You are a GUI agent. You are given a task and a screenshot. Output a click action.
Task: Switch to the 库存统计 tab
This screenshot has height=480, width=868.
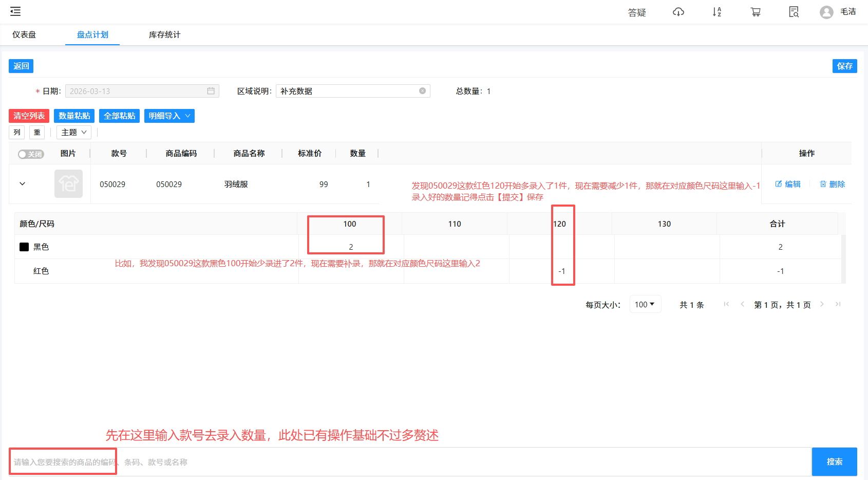click(x=163, y=34)
